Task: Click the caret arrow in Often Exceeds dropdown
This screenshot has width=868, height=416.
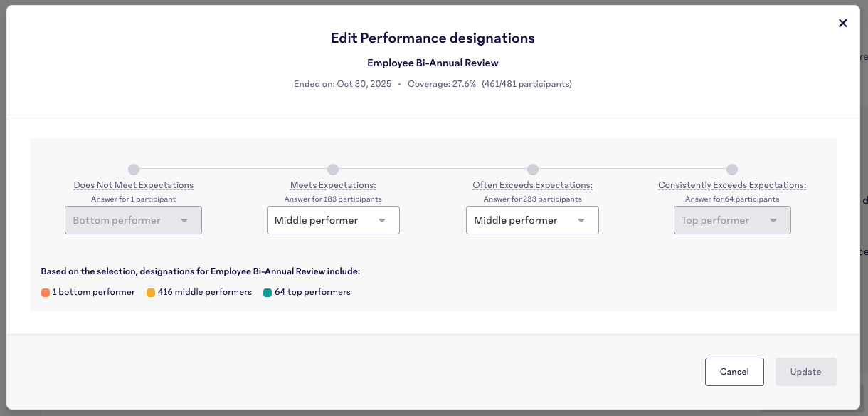Action: [581, 221]
